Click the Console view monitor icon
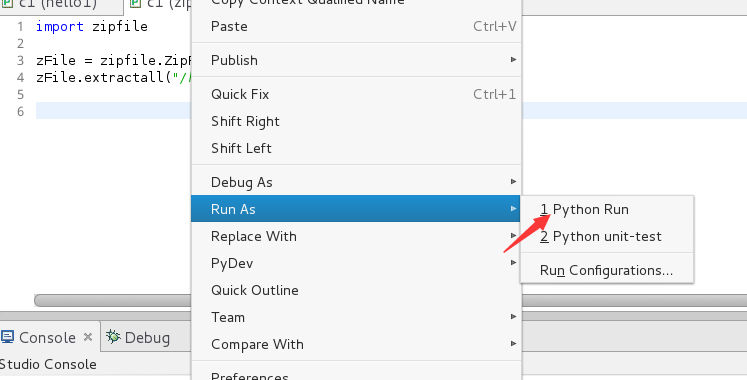This screenshot has height=380, width=747. (7, 337)
